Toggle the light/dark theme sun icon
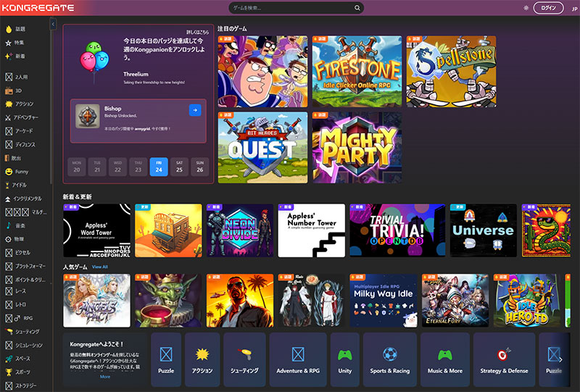580x392 pixels. (x=526, y=8)
